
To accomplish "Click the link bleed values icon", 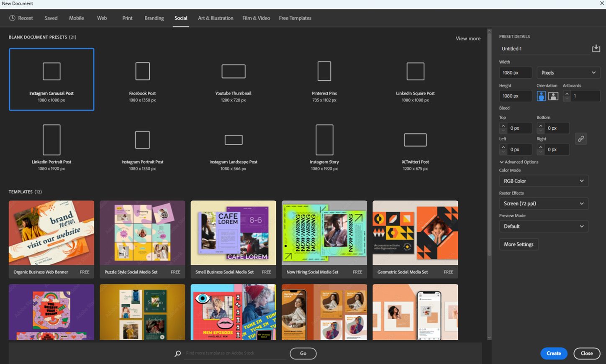I will (x=581, y=138).
